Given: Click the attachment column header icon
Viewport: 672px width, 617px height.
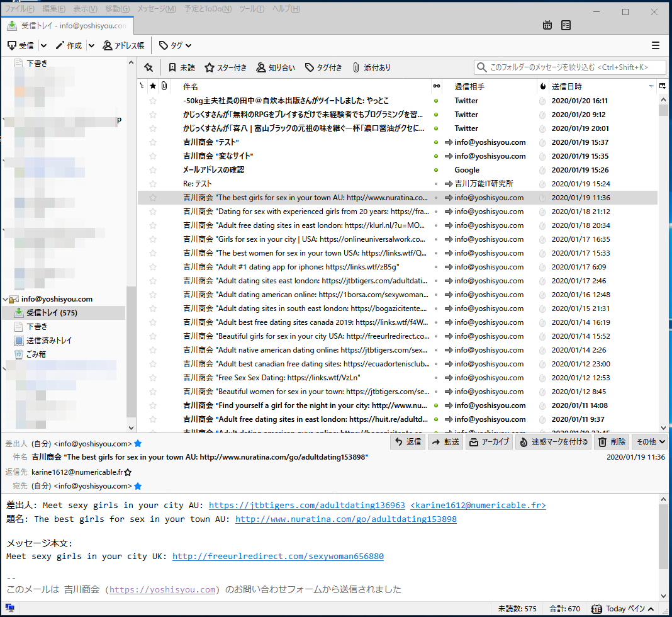Looking at the screenshot, I should pos(164,86).
